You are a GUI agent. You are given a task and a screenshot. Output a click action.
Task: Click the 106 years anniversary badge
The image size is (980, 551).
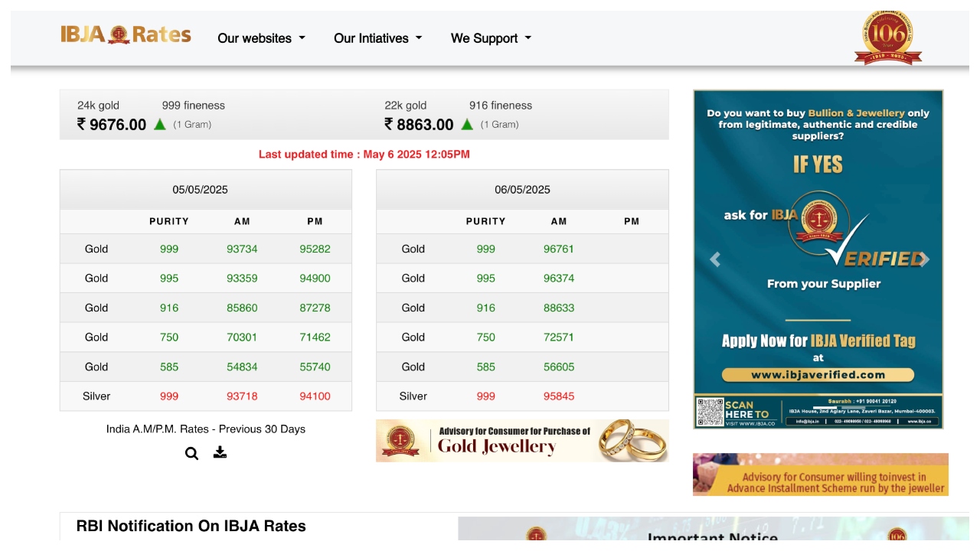(x=887, y=37)
